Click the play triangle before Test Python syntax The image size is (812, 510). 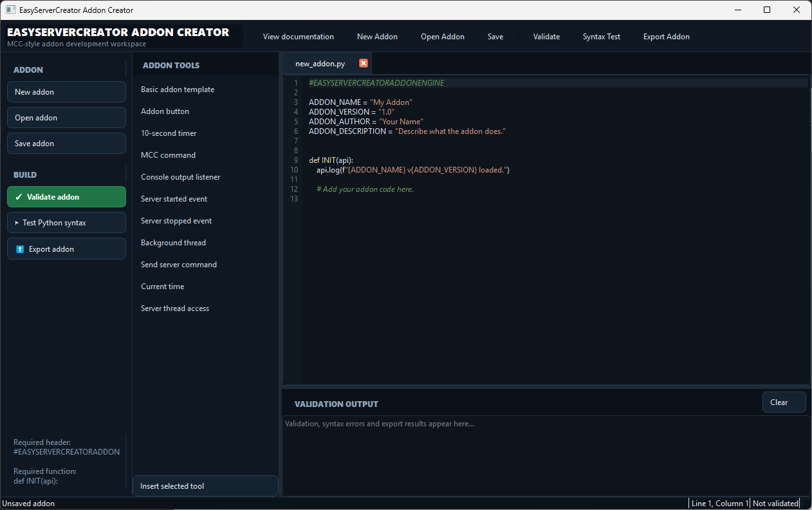(x=17, y=223)
